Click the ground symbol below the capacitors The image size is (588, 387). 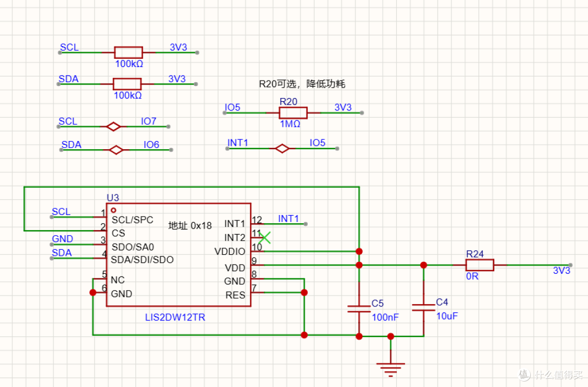click(x=390, y=370)
